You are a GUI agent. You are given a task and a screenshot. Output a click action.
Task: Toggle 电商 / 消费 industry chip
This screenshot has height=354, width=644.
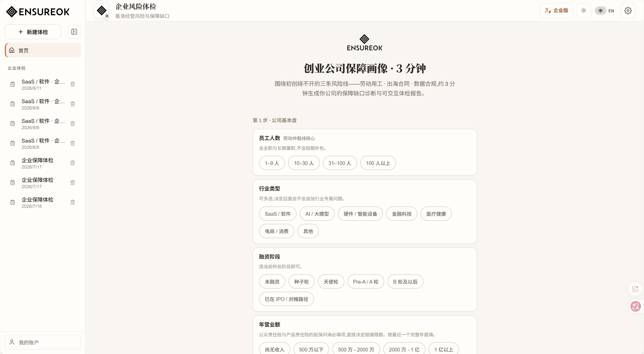[277, 231]
